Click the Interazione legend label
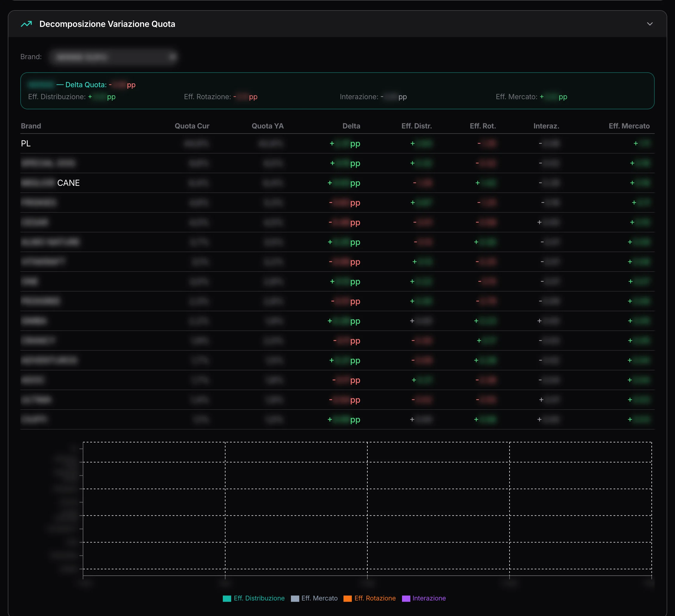 (x=429, y=598)
